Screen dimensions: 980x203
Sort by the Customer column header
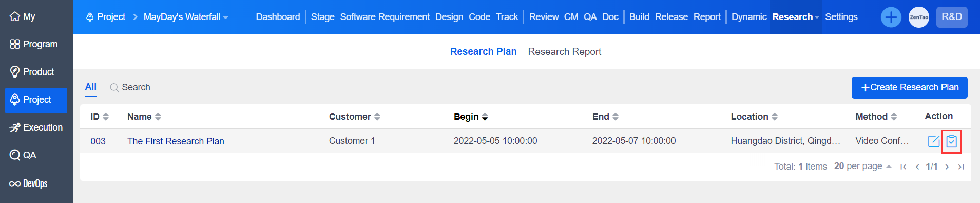[355, 117]
